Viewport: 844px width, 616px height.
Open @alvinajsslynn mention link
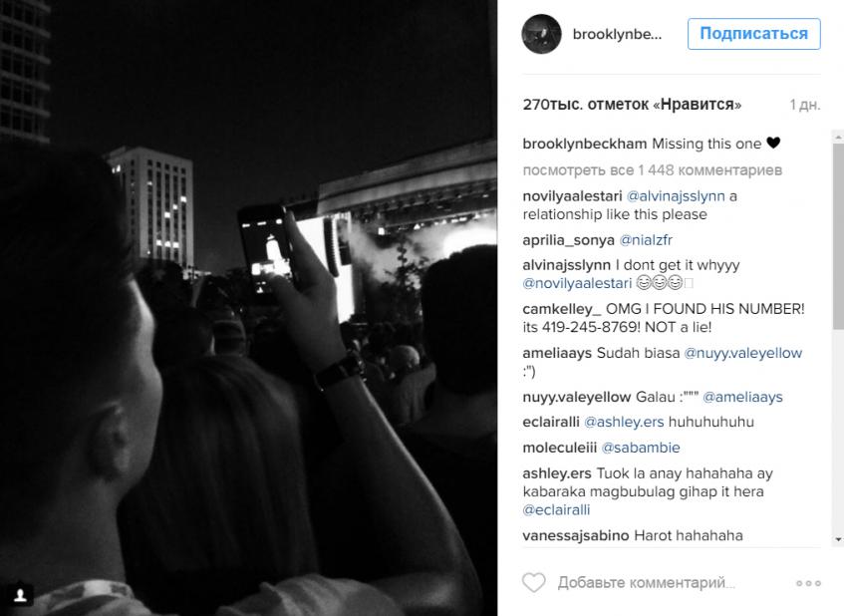(676, 196)
